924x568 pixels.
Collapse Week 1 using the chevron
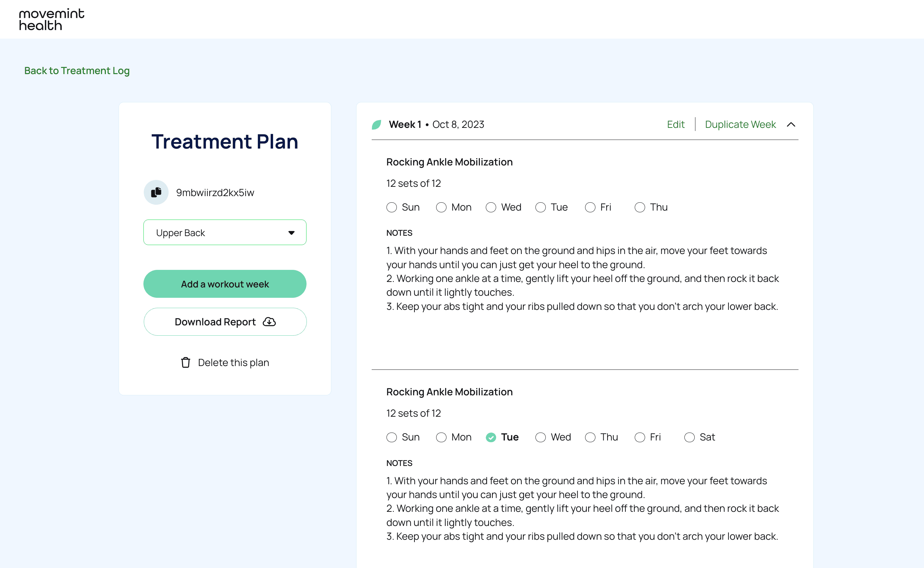tap(791, 125)
